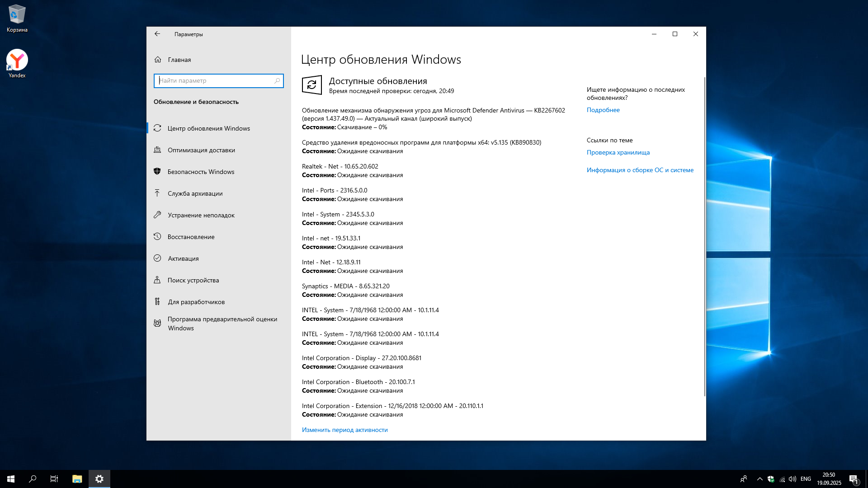Select Активация in sidebar
This screenshot has width=868, height=488.
coord(183,258)
